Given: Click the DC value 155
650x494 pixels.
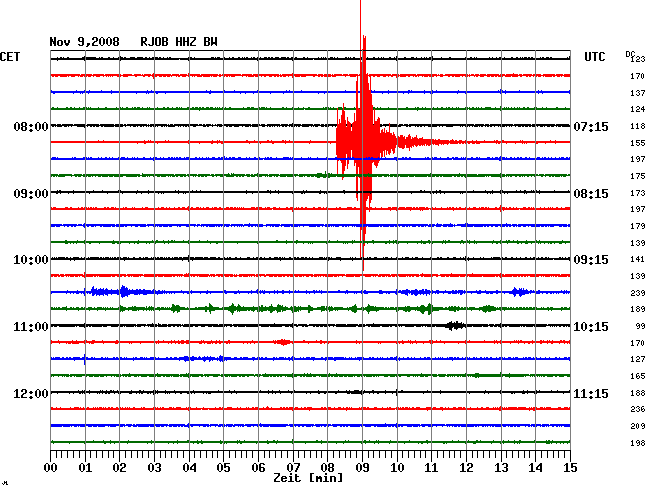Looking at the screenshot, I should coord(638,143).
